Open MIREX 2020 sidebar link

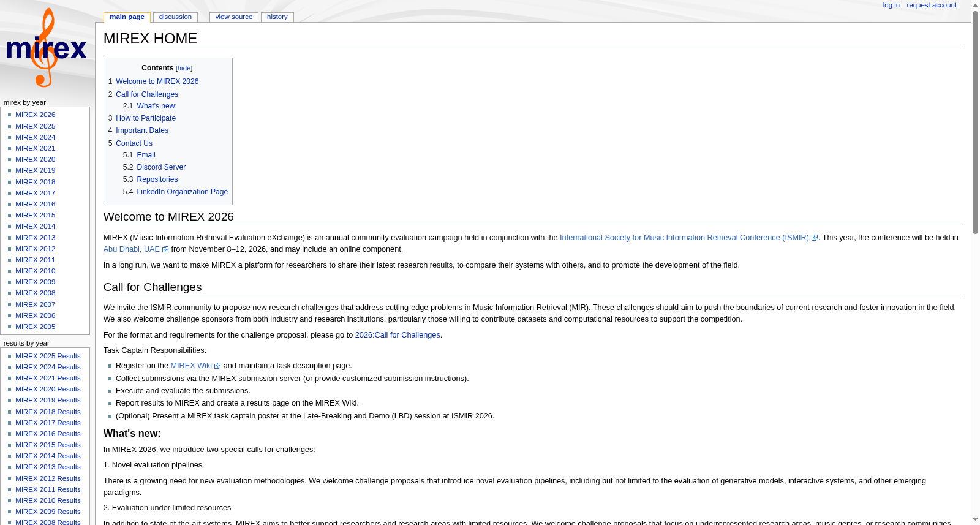[x=36, y=159]
